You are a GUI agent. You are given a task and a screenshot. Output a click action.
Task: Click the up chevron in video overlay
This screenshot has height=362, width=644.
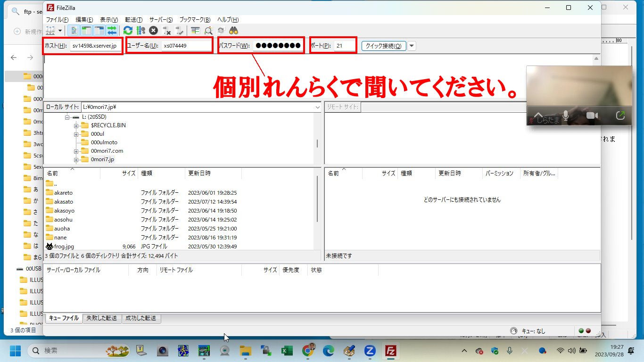point(538,115)
